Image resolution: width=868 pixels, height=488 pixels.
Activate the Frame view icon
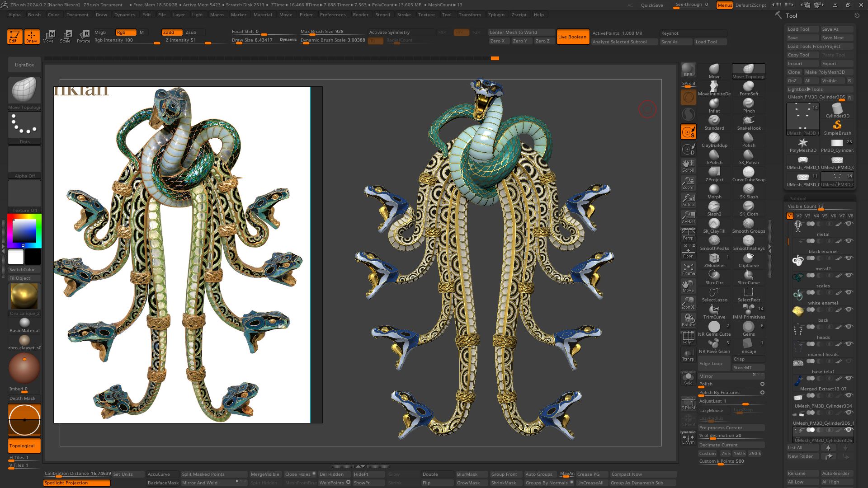click(688, 269)
